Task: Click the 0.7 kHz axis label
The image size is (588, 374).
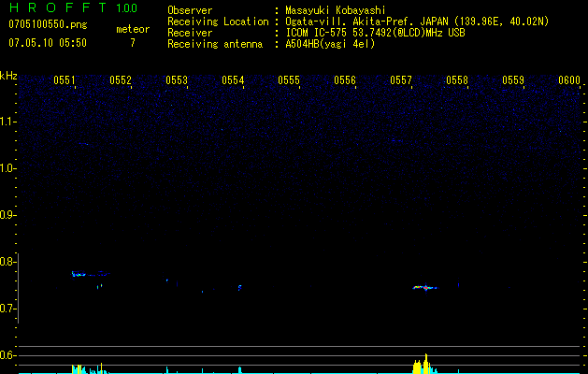Action: (7, 309)
